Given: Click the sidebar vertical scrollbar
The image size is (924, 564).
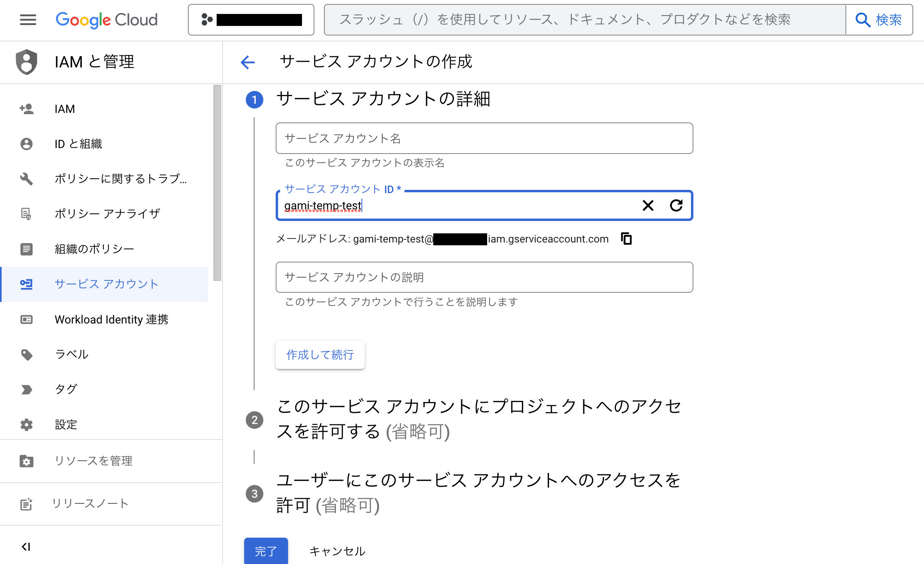Looking at the screenshot, I should click(217, 183).
